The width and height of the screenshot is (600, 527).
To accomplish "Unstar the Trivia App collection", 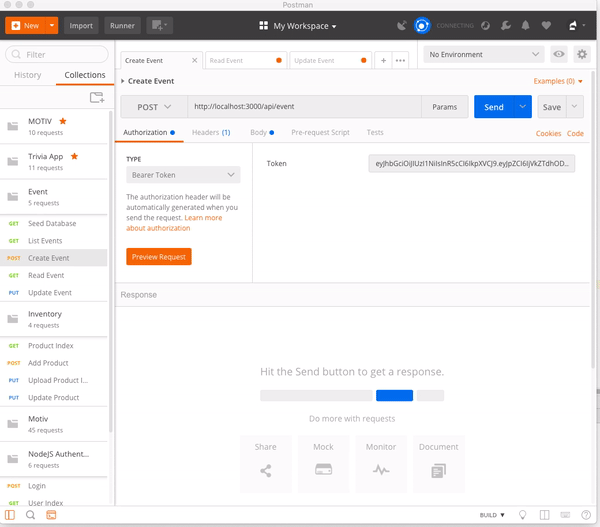I will coord(74,156).
